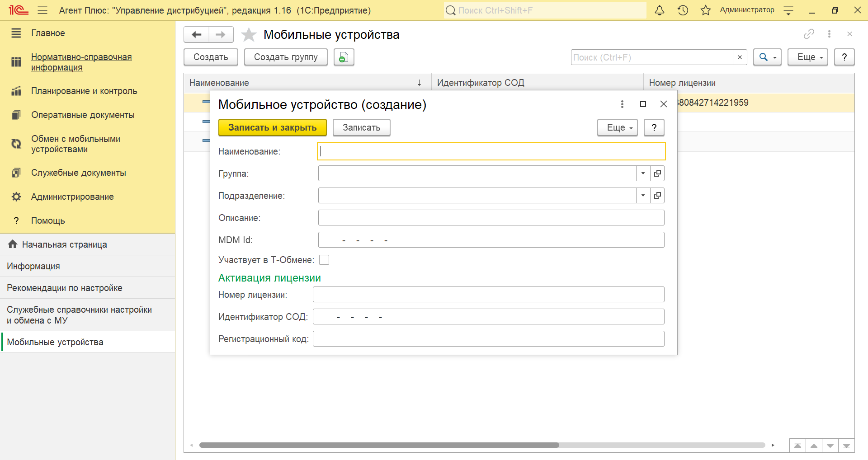Screen dimensions: 868x460
Task: Open favorites star in title bar
Action: pos(706,10)
